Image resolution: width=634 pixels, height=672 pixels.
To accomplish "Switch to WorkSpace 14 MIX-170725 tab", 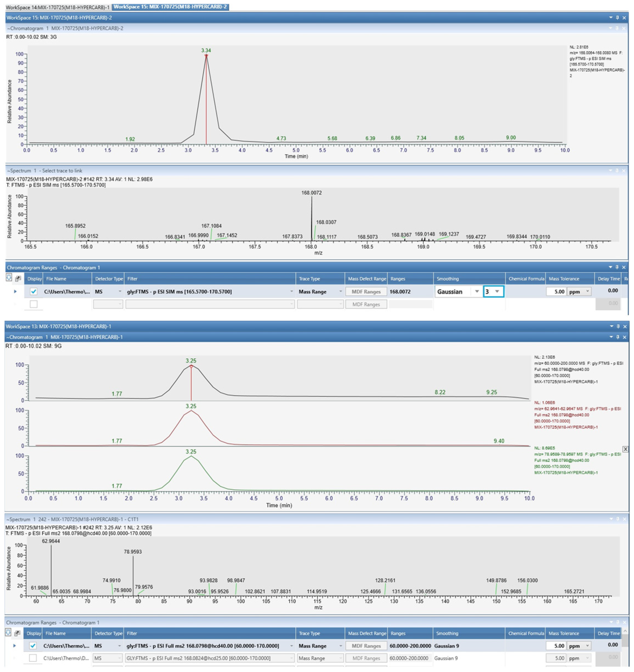I will click(x=58, y=7).
